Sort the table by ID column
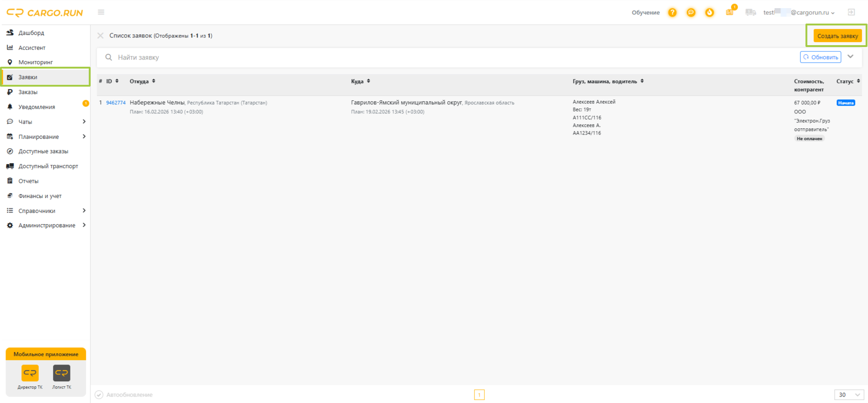The width and height of the screenshot is (868, 403). coord(112,81)
